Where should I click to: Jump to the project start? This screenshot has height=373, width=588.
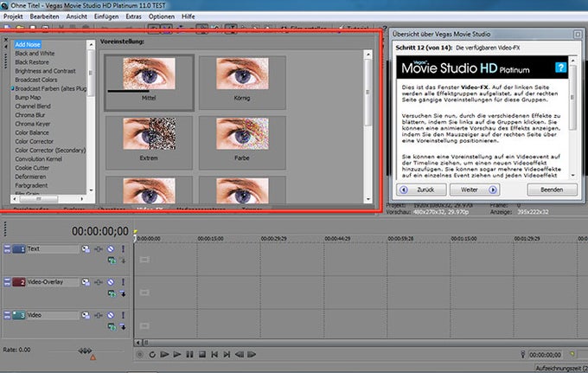pyautogui.click(x=214, y=354)
